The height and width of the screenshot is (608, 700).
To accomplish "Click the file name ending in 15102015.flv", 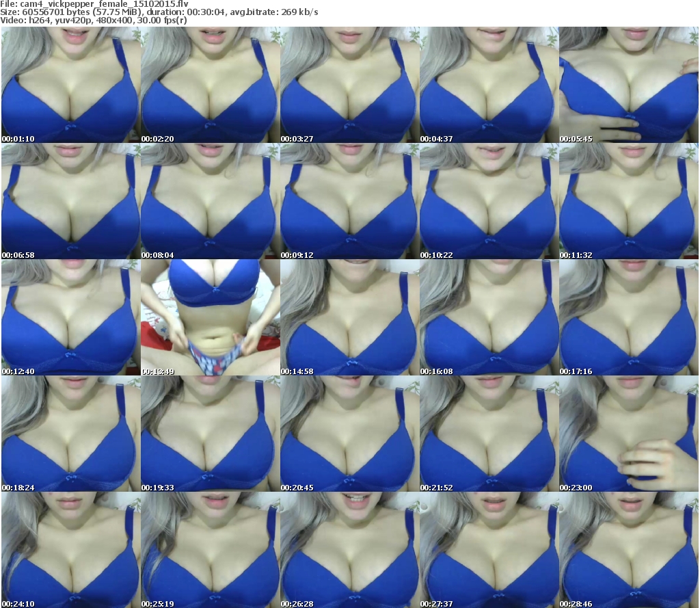I will click(x=104, y=4).
